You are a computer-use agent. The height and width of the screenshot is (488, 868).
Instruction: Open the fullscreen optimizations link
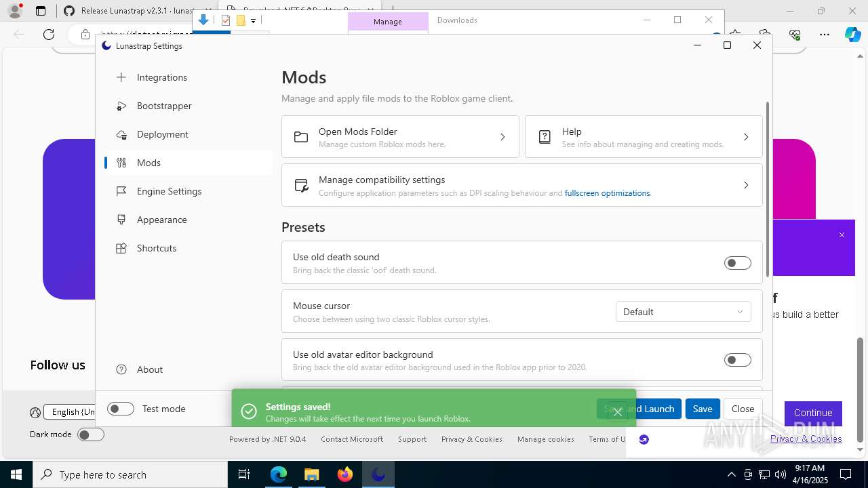[x=607, y=193]
